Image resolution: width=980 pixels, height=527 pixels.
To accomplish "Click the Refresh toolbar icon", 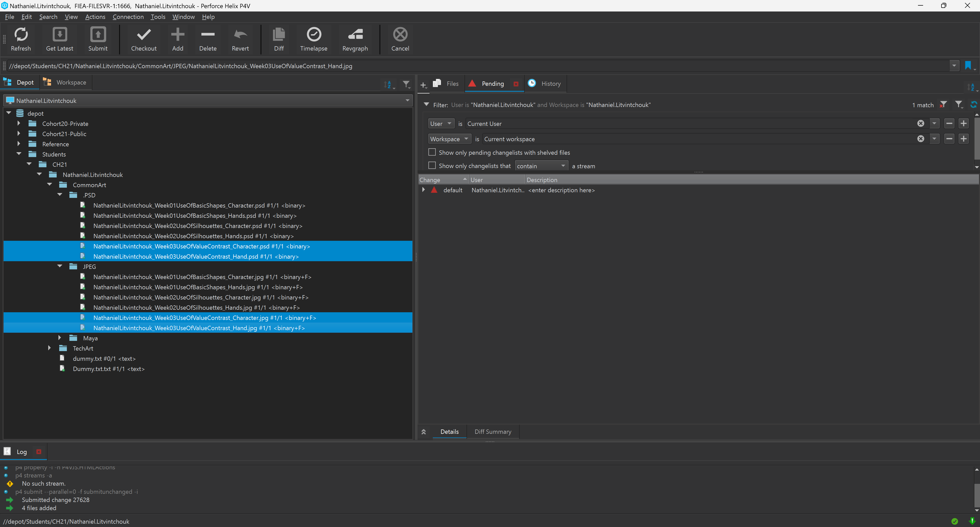I will point(21,35).
